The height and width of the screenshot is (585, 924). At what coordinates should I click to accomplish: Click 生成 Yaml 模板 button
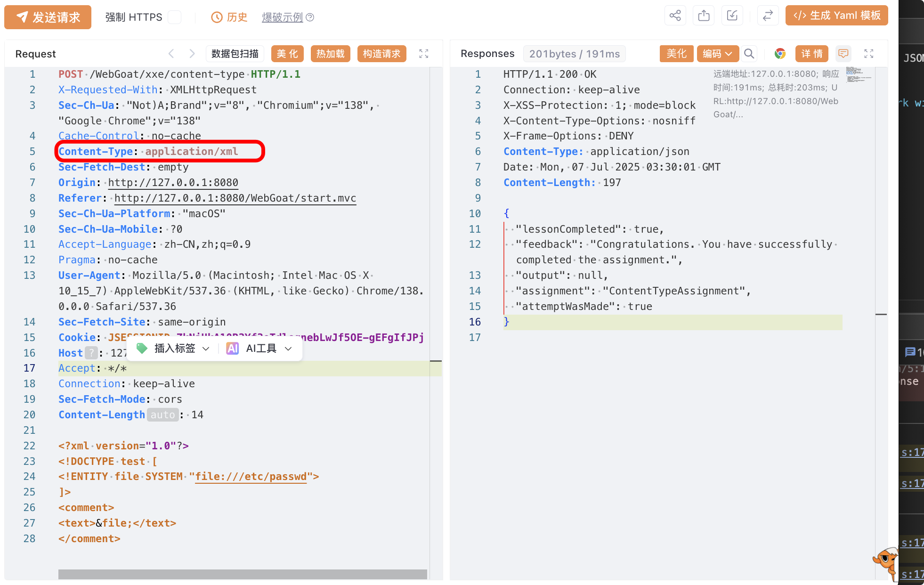[x=836, y=16]
